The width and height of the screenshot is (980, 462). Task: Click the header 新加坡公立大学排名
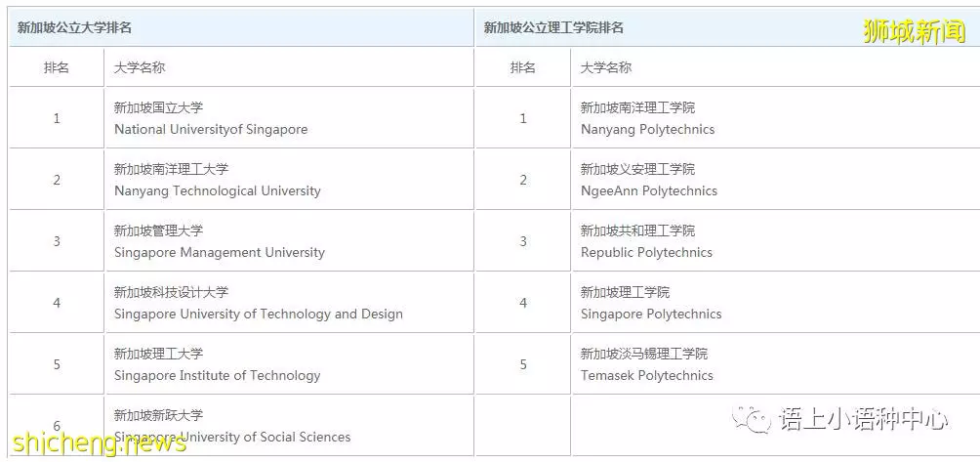pos(74,28)
